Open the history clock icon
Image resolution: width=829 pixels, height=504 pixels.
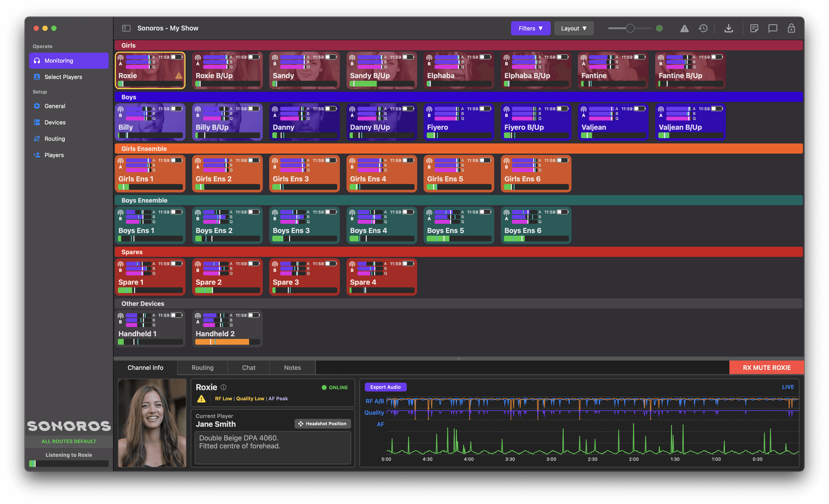(703, 29)
